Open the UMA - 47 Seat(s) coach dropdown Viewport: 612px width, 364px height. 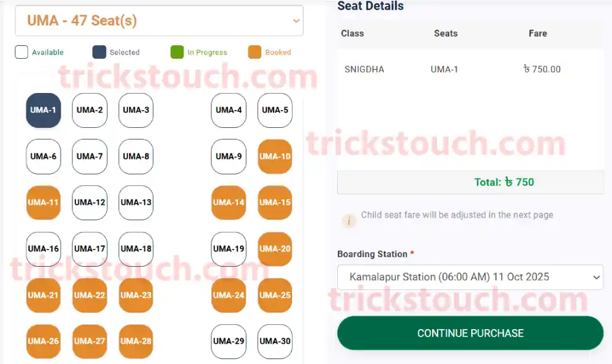tap(159, 21)
